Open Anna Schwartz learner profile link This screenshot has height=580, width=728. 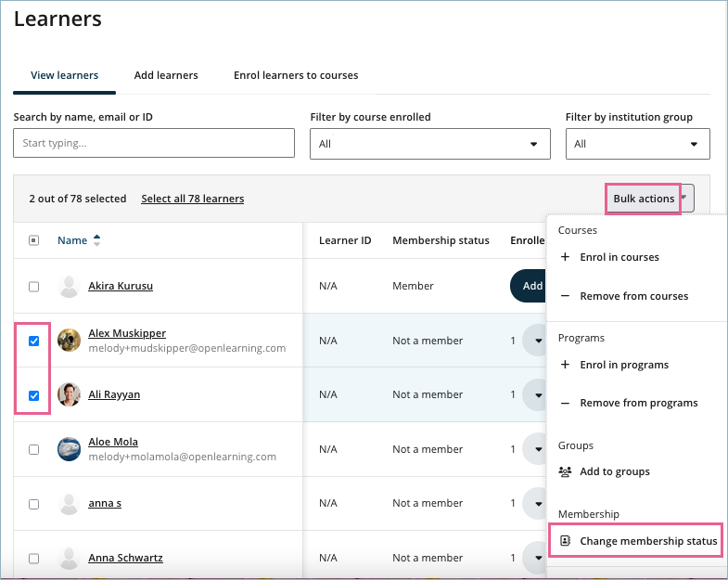pos(127,558)
